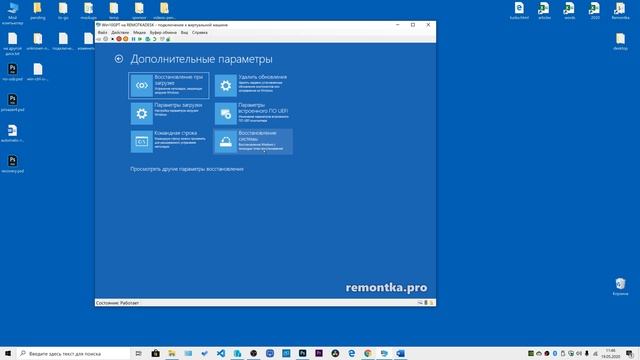Open the Справка menu in VM window
This screenshot has height=360, width=640.
pos(200,32)
